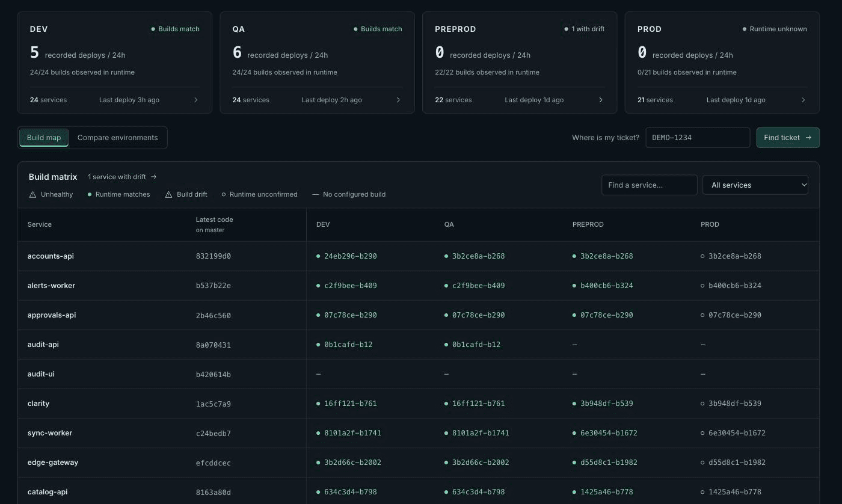
Task: Click commit hash efcddcec for edge-gateway
Action: point(214,463)
